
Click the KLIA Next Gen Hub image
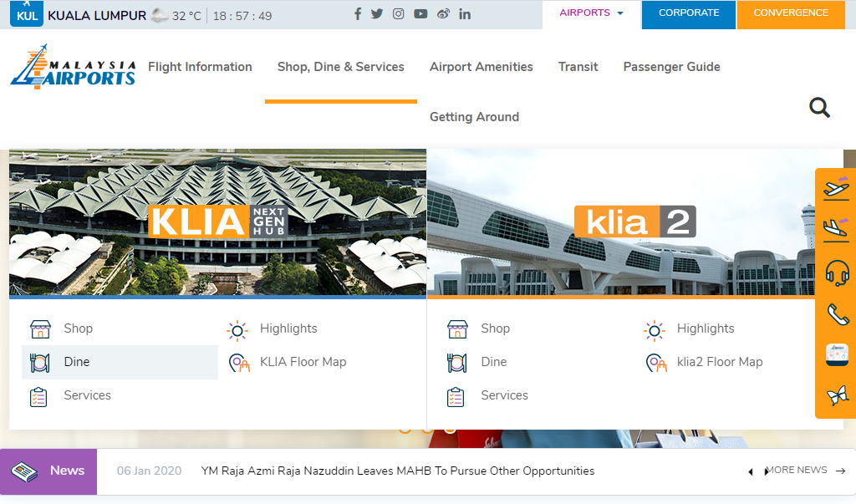pyautogui.click(x=218, y=222)
